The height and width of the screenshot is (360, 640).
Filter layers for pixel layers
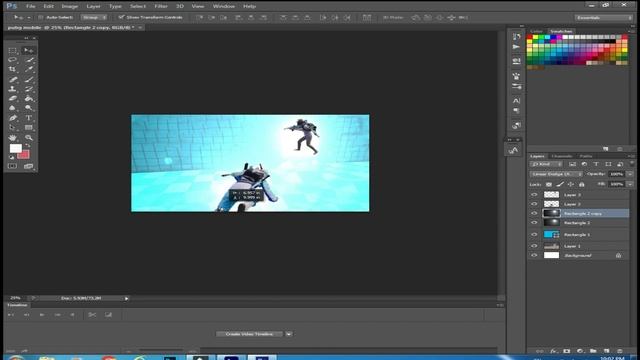click(x=572, y=164)
